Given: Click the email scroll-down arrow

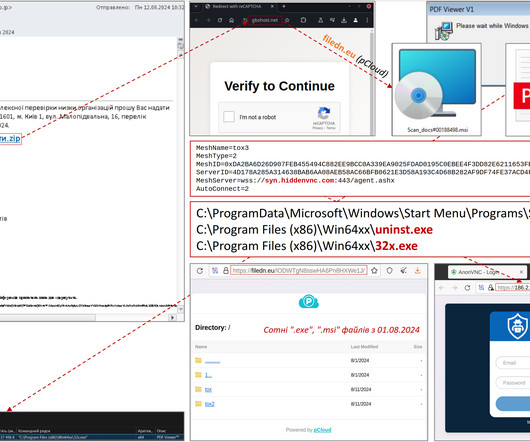Looking at the screenshot, I should click(x=181, y=309).
